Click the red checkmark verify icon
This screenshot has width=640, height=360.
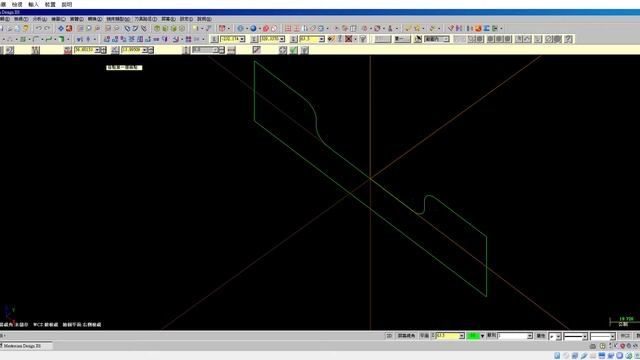coord(451,28)
